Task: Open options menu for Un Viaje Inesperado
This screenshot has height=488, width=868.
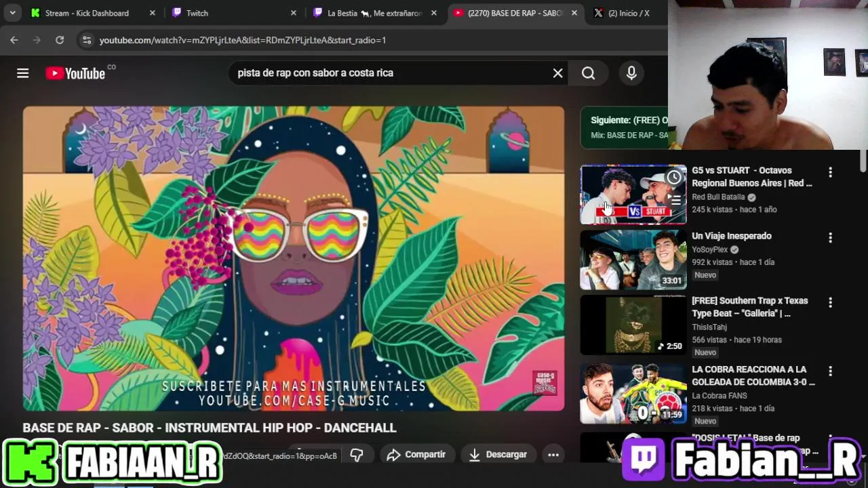Action: 830,238
